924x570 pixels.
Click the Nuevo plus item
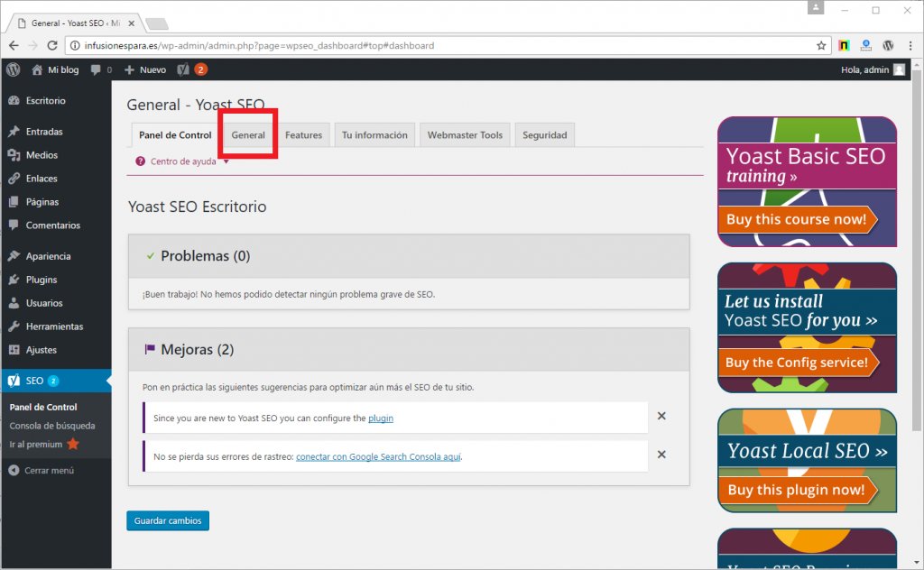coord(145,69)
